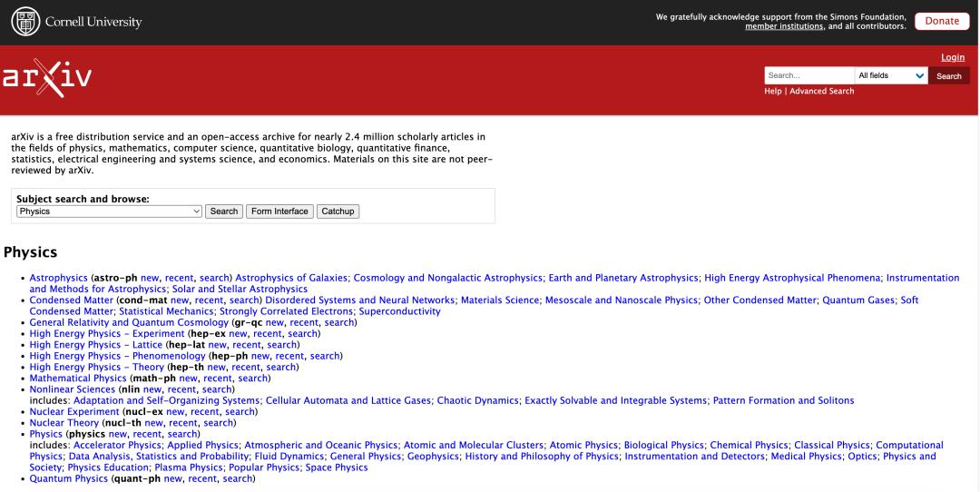Open Fluid Dynamics link

[x=289, y=457]
